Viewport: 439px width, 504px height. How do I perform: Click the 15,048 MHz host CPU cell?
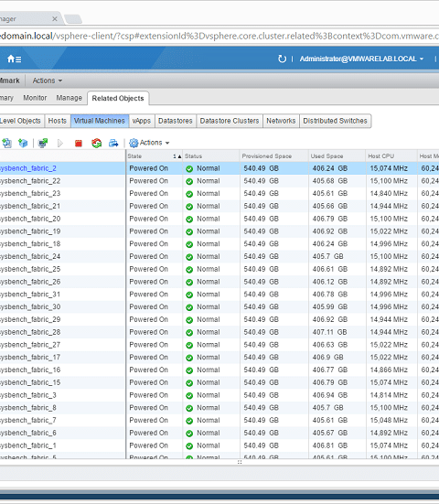[x=389, y=420]
